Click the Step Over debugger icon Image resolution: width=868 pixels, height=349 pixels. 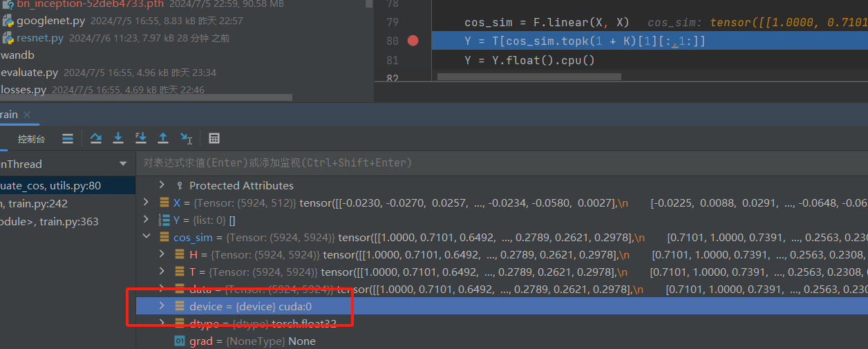point(96,139)
